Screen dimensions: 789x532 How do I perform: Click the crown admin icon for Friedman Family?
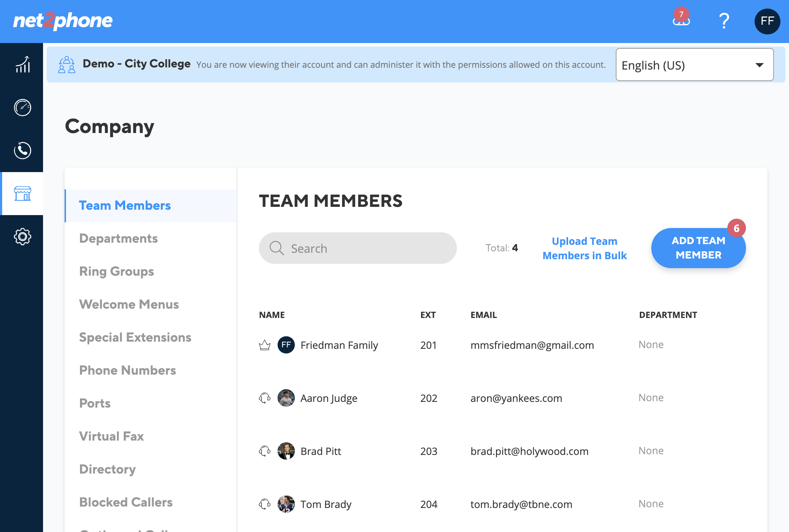(265, 345)
